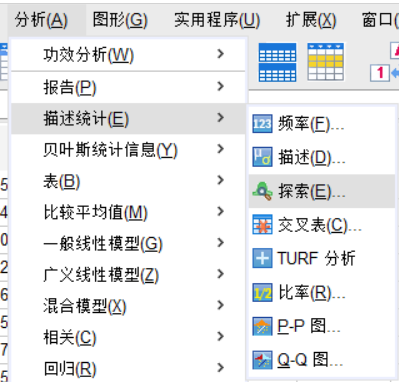This screenshot has height=382, width=399.
Task: Expand arrow beside 混合模型(X)
Action: 220,305
